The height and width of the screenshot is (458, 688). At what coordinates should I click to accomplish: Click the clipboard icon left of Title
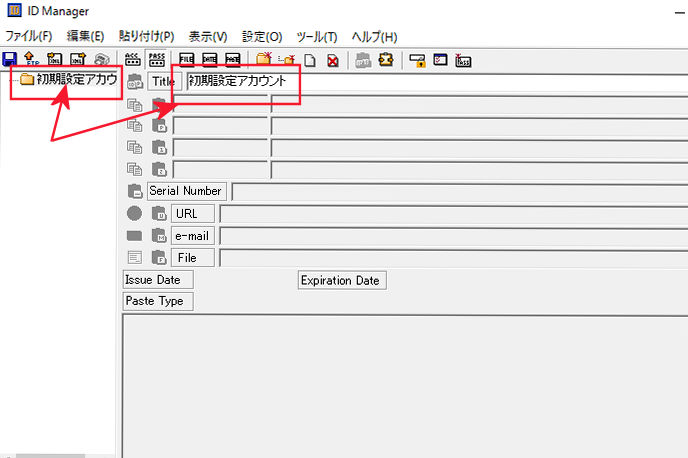coord(135,81)
